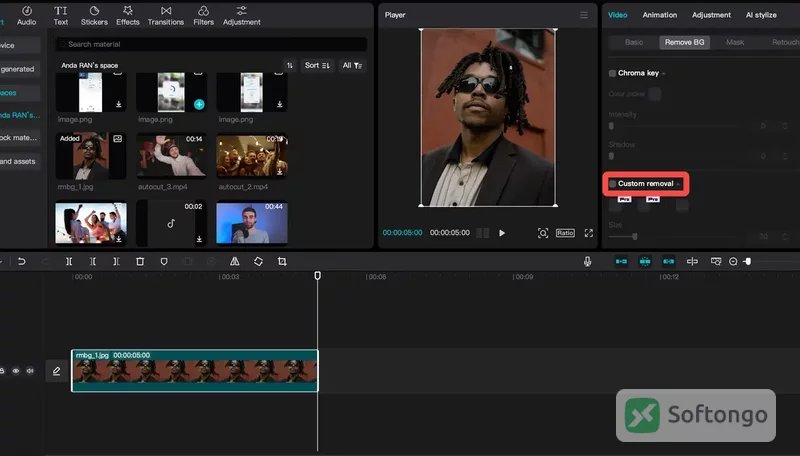The image size is (800, 456).
Task: Click the Crop icon in timeline toolbar
Action: tap(282, 261)
